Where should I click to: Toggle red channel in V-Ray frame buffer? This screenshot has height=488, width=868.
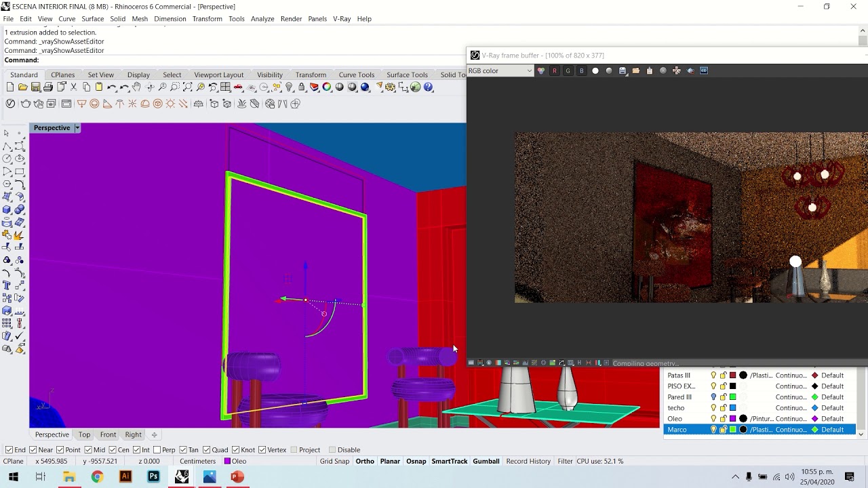coord(555,70)
